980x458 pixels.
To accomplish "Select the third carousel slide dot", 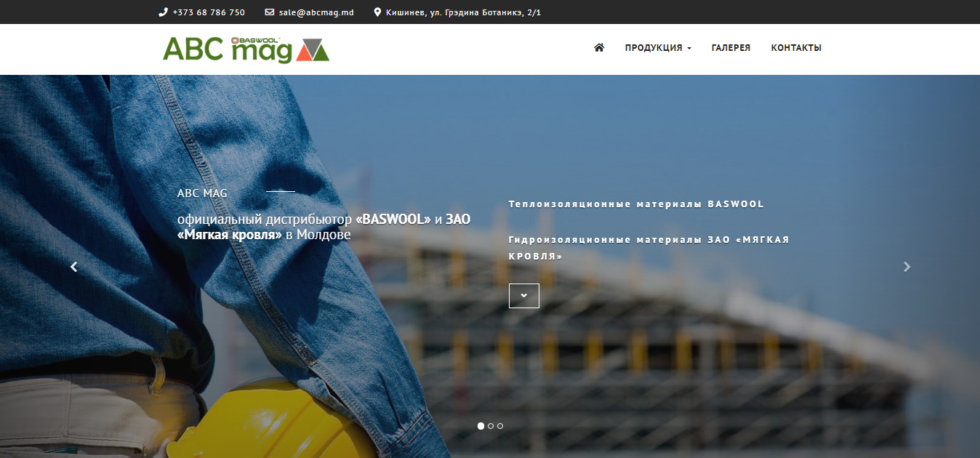I will tap(500, 426).
